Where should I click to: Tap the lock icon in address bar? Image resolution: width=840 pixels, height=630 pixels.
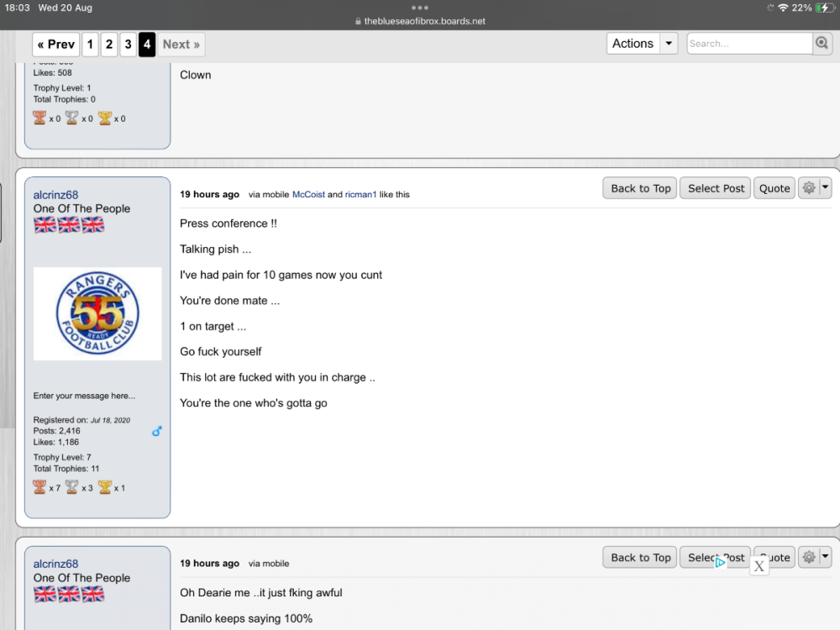358,22
